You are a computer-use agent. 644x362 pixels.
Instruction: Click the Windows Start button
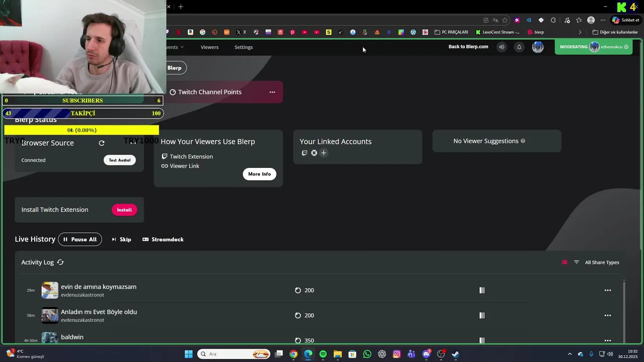[189, 354]
